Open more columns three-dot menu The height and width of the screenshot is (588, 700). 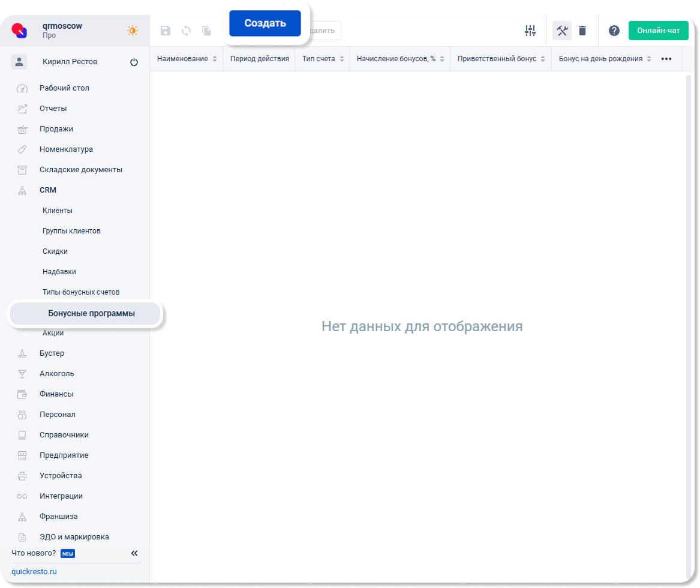coord(666,59)
